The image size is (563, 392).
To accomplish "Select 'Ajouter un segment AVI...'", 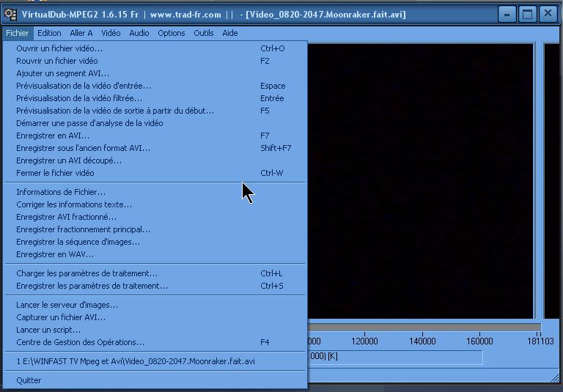I will [62, 73].
